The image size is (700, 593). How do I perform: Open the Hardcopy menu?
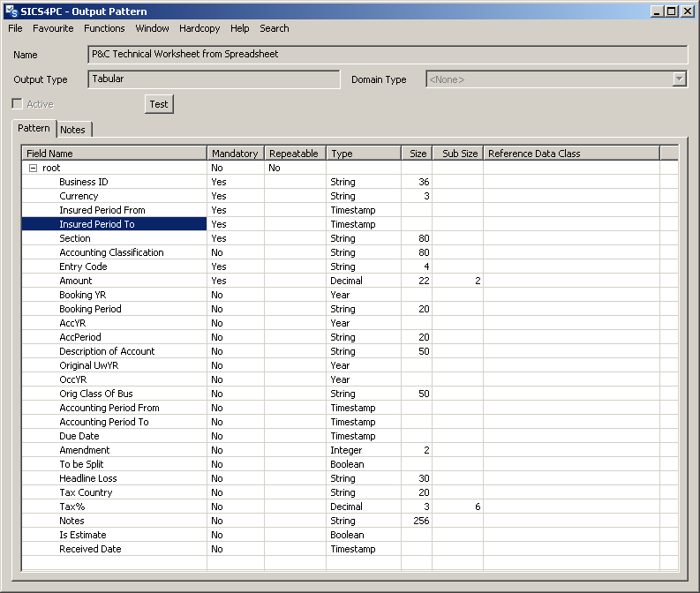click(x=199, y=28)
